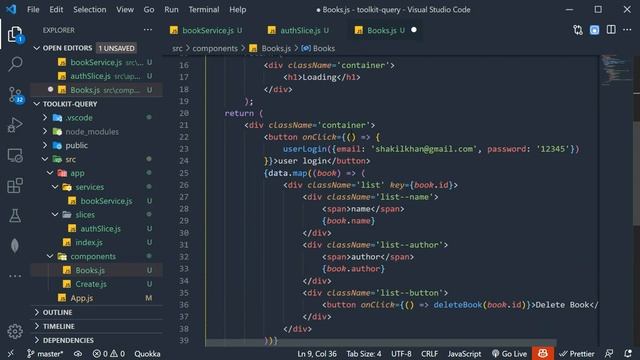
Task: Click the blue editor toolbar icon
Action: (x=594, y=30)
